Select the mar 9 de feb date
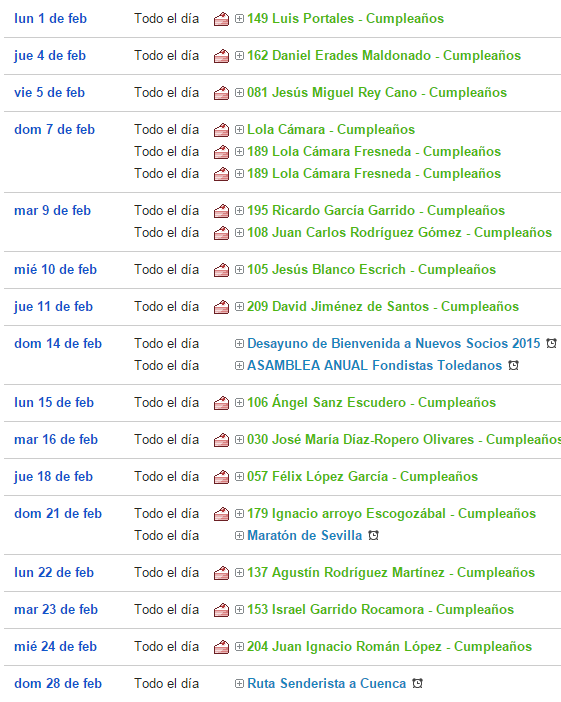Screen dimensions: 561x702 click(x=52, y=210)
